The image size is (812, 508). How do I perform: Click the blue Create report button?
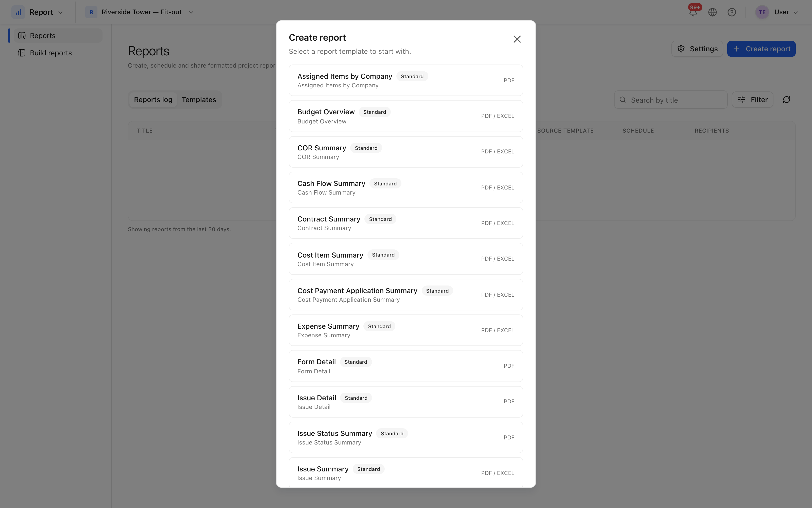(x=761, y=49)
